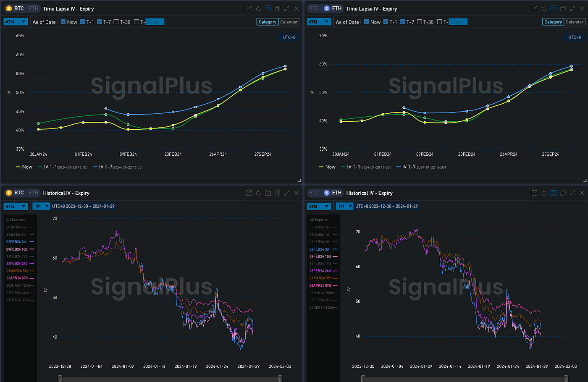Open the 1M period dropdown in BTC Historical IV
588x382 pixels.
[42, 206]
